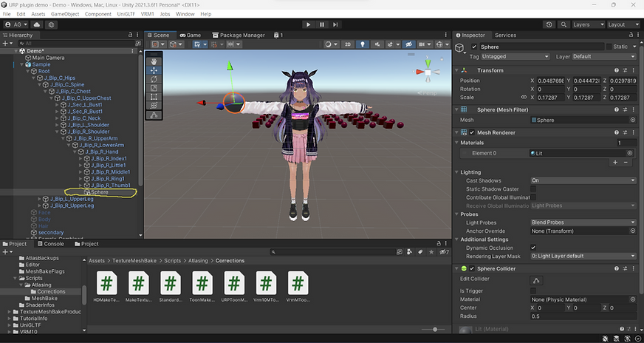
Task: Click the Mesh object picker circle
Action: tap(632, 120)
